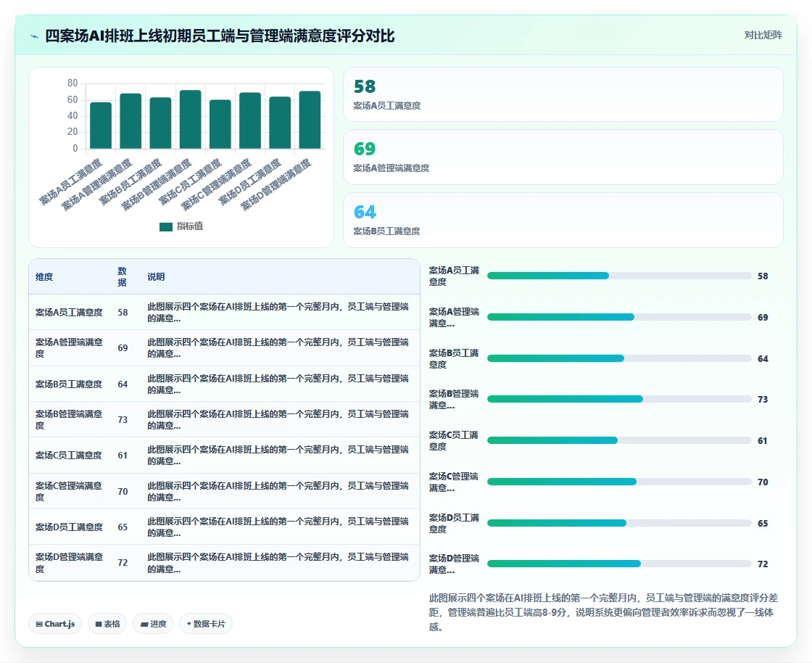Viewport: 812px width, 663px height.
Task: Click table value 73 for 案场B管理端
Action: [123, 419]
